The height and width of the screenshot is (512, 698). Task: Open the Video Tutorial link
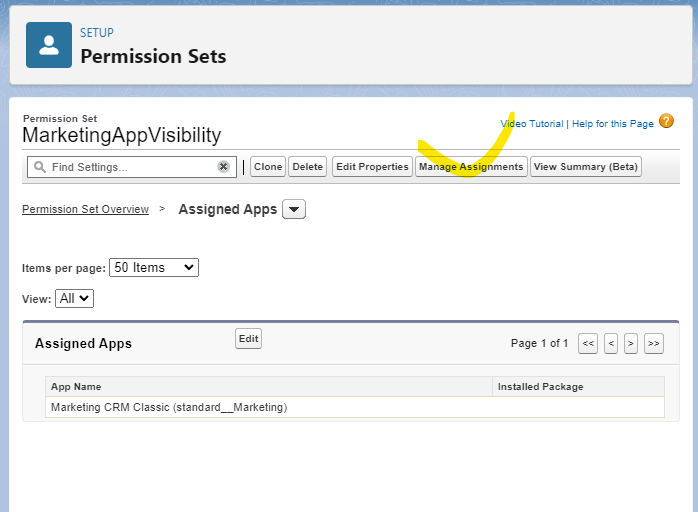[532, 124]
